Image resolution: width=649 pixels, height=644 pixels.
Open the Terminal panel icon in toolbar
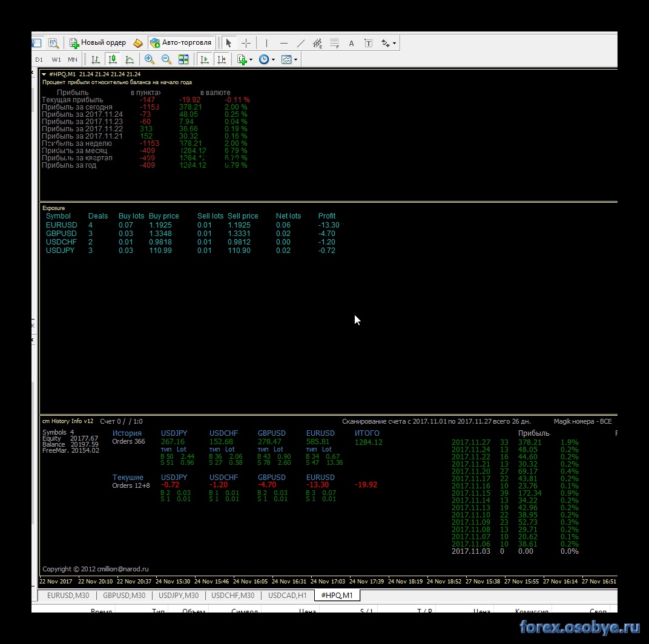click(x=36, y=42)
